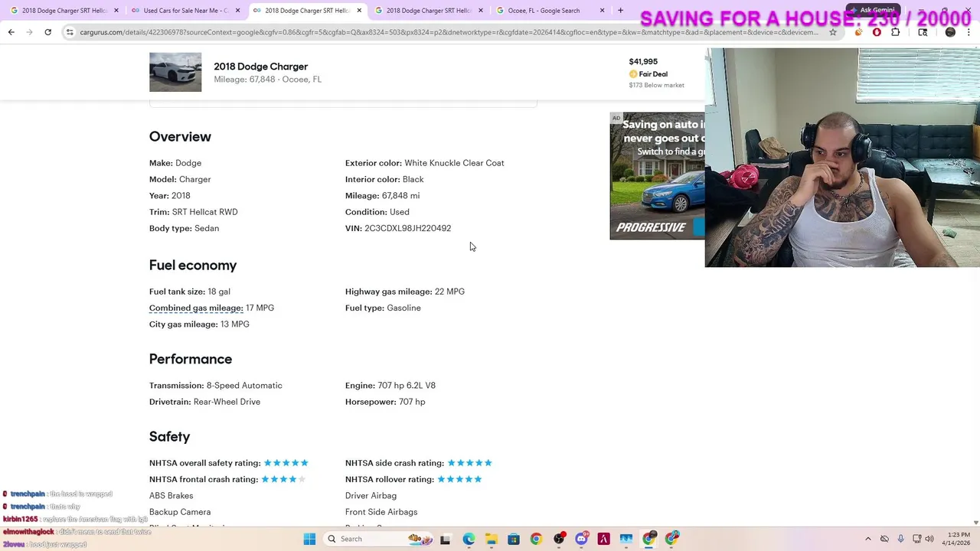This screenshot has width=980, height=551.
Task: Click the 8-Speed Automatic transmission value
Action: tap(244, 386)
